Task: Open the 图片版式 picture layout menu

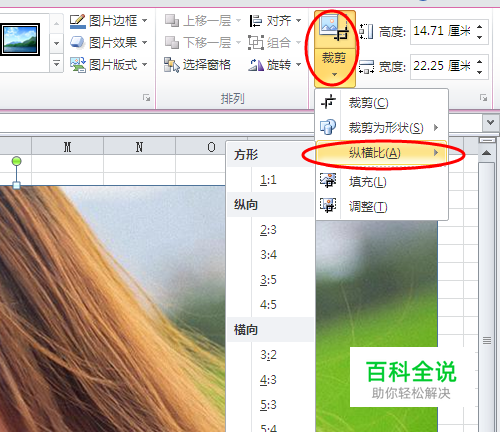Action: pos(108,65)
